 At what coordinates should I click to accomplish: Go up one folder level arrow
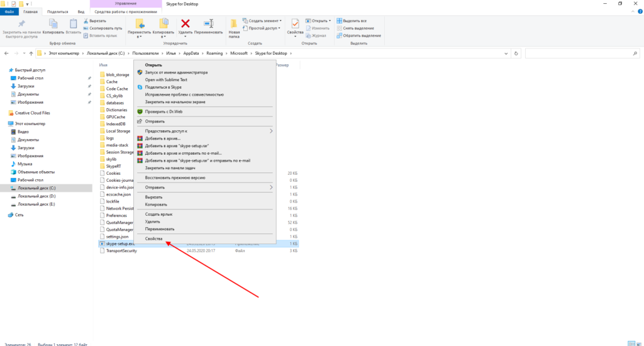(31, 53)
